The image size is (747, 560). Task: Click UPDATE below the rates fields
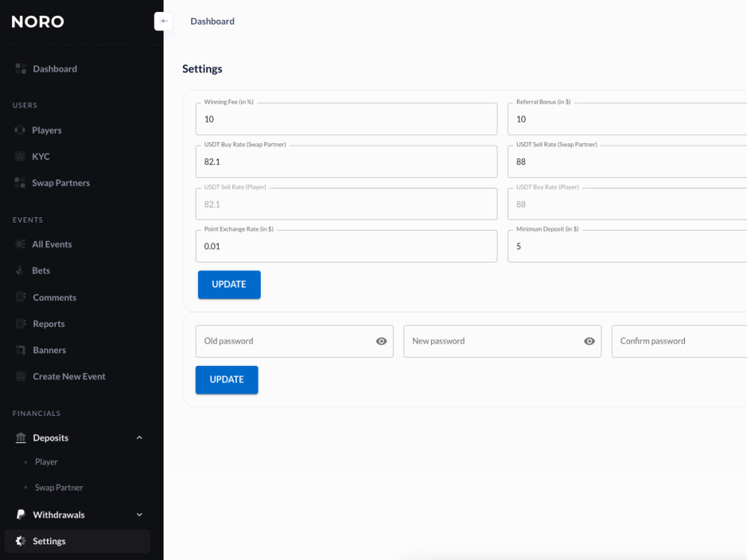(229, 284)
